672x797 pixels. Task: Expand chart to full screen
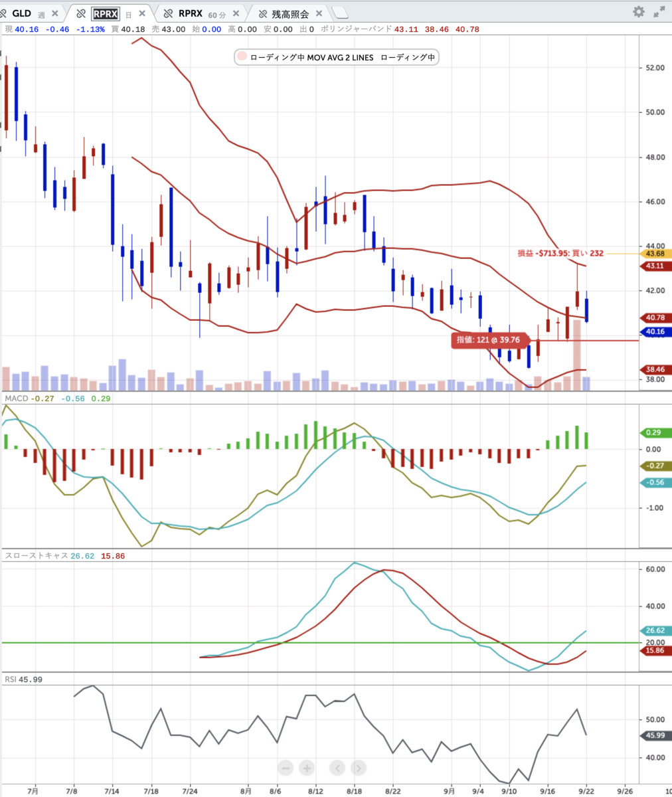coord(659,12)
